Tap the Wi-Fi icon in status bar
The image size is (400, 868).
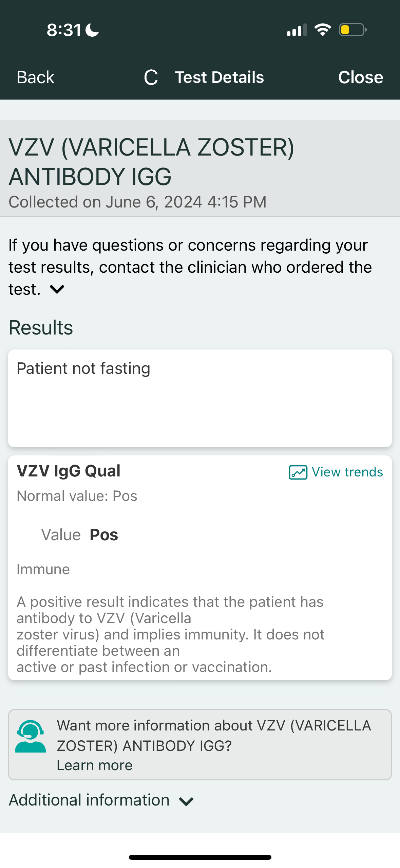(x=323, y=30)
